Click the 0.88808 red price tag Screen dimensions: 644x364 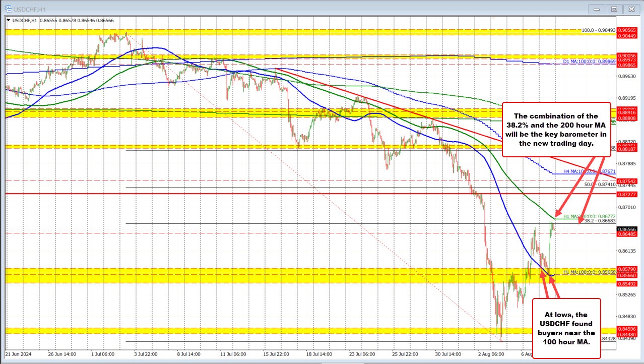pos(628,118)
